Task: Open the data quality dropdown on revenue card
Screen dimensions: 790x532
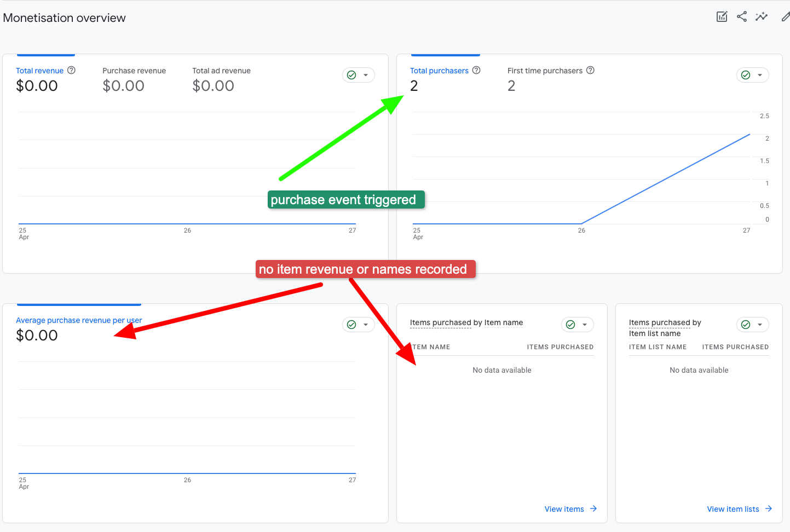Action: tap(366, 74)
